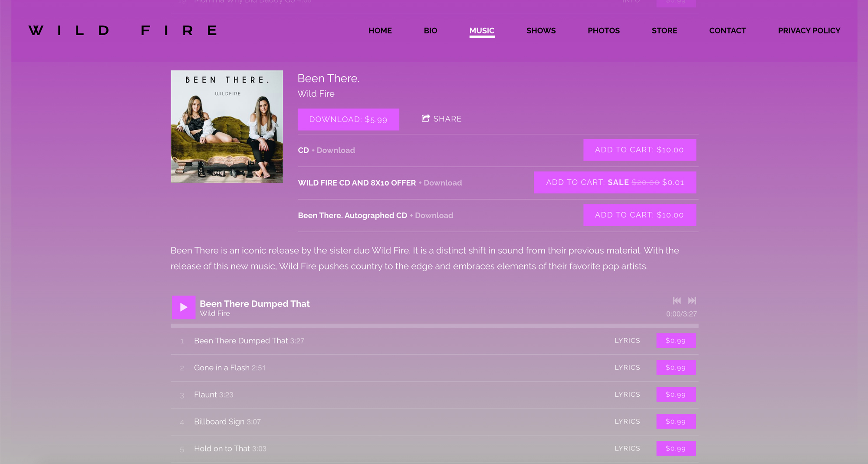The width and height of the screenshot is (868, 464).
Task: Open lyrics for Billboard Sign
Action: coord(627,421)
